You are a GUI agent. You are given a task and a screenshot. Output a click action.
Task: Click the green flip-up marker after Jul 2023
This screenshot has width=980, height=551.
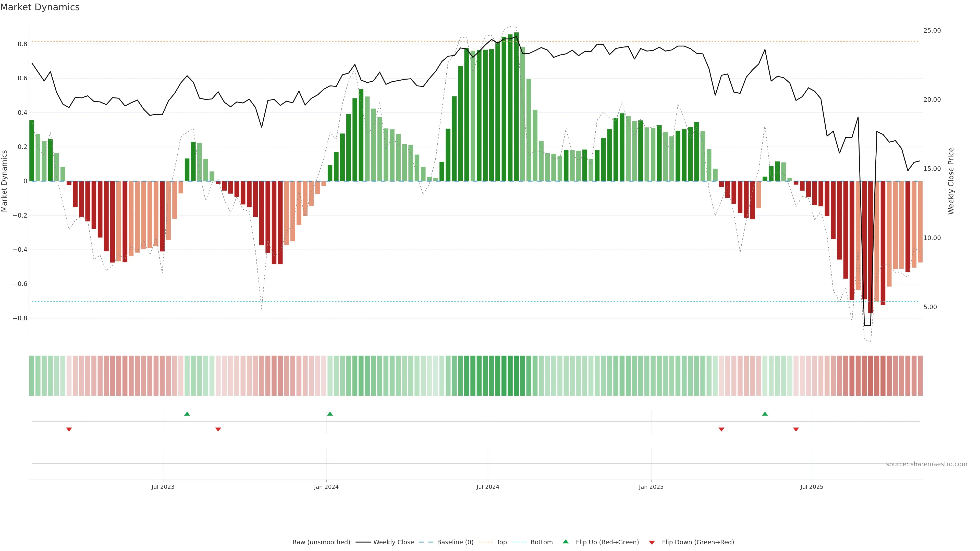pyautogui.click(x=187, y=414)
